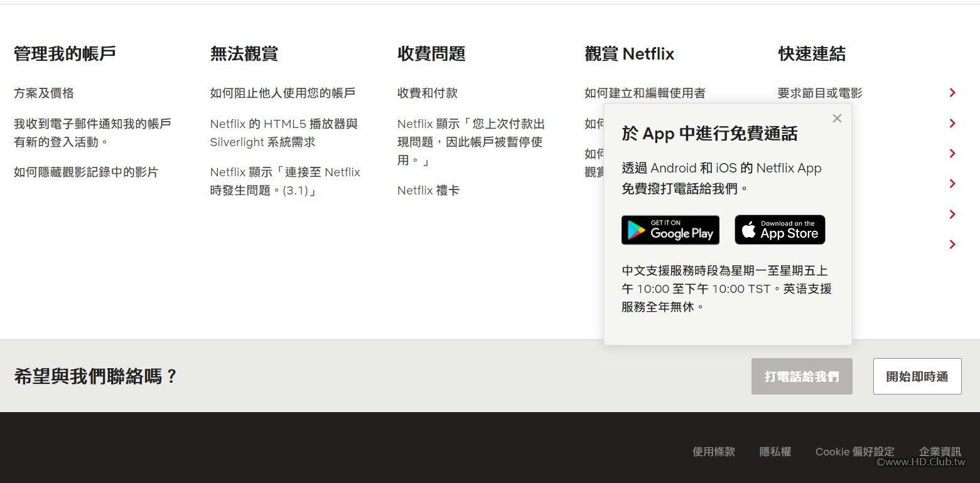
Task: Click the popup title 於 App 中進行免費通話
Action: tap(709, 134)
